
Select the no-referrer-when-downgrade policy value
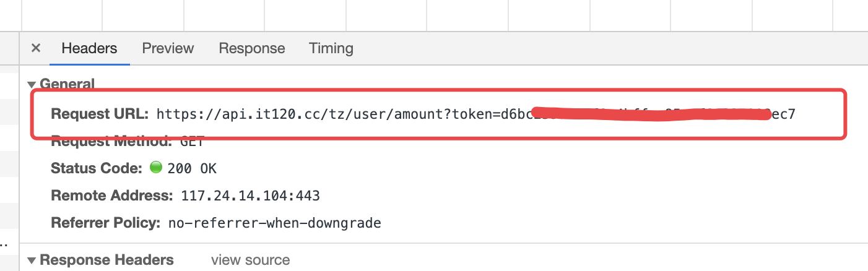click(x=274, y=223)
